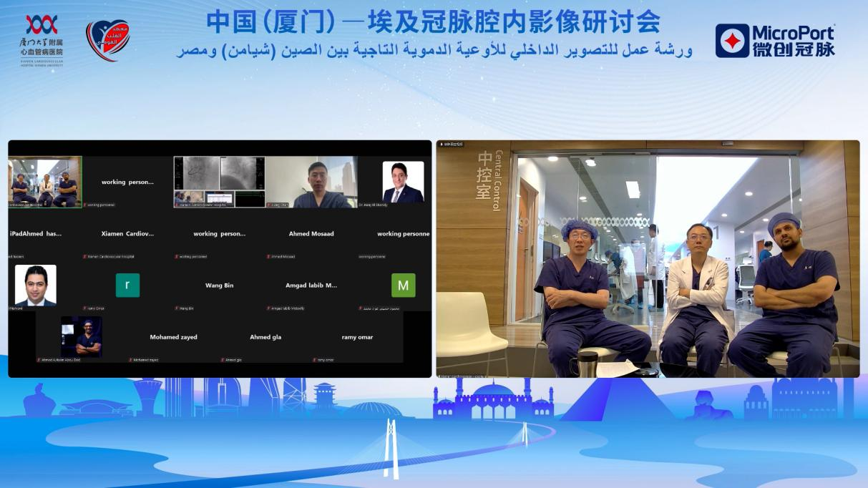Select Dr. Hany portrait tile in suit and tie

click(403, 182)
